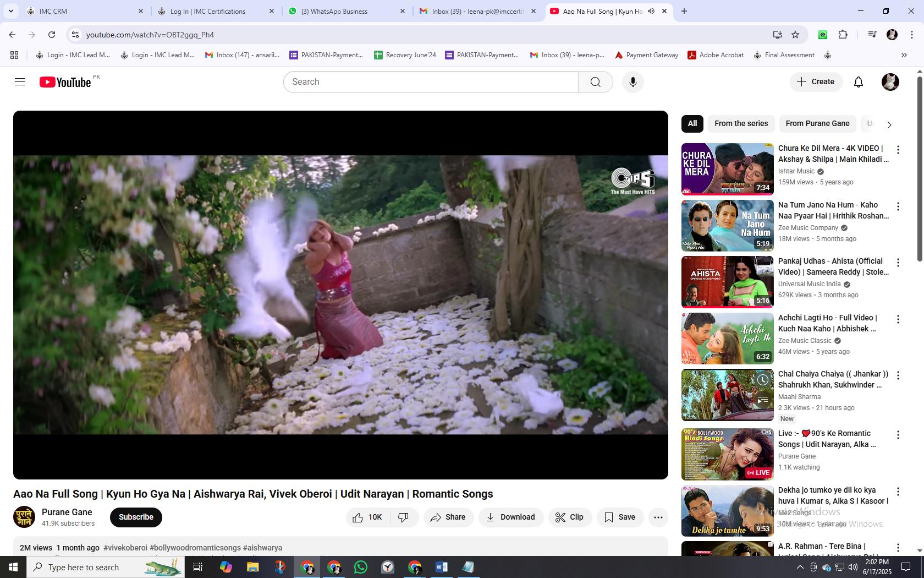924x578 pixels.
Task: Open WhatsApp from the taskbar
Action: (361, 567)
